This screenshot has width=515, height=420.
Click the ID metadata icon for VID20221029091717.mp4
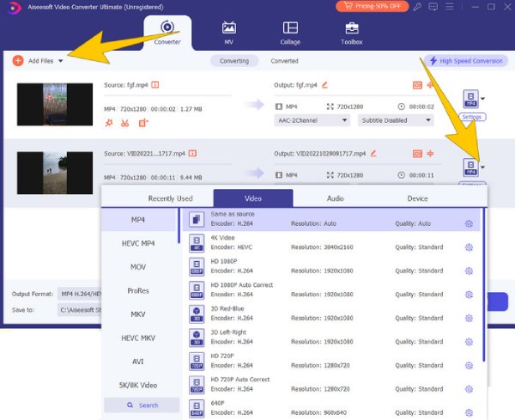tap(417, 154)
